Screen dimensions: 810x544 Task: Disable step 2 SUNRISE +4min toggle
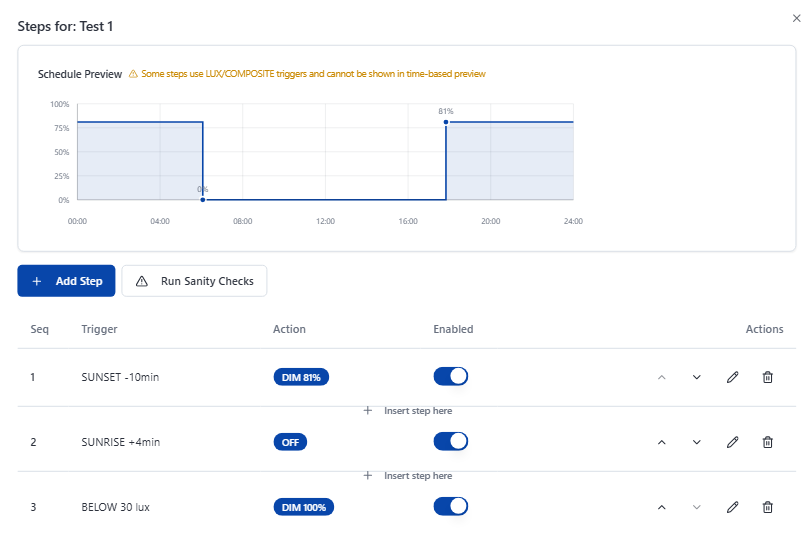coord(451,442)
